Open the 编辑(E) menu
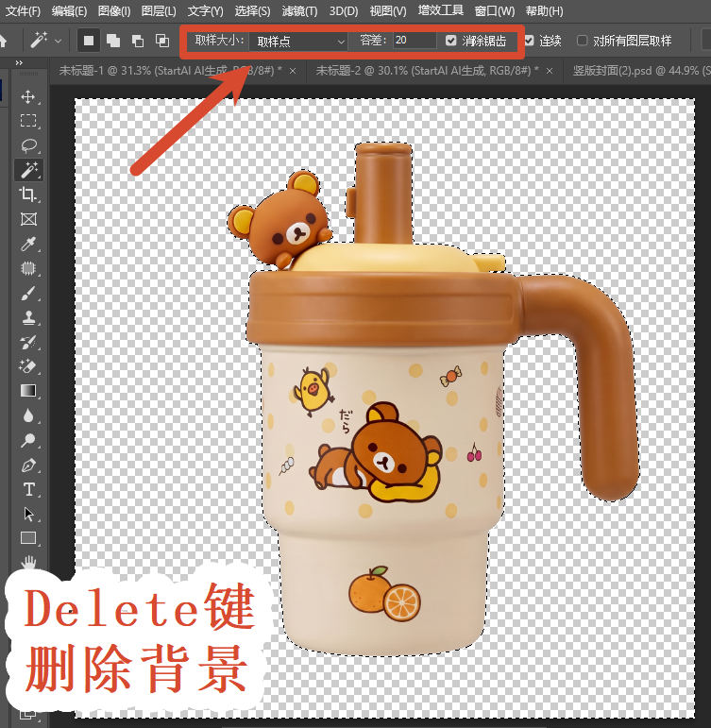Screen dimensions: 711x728 pos(69,10)
